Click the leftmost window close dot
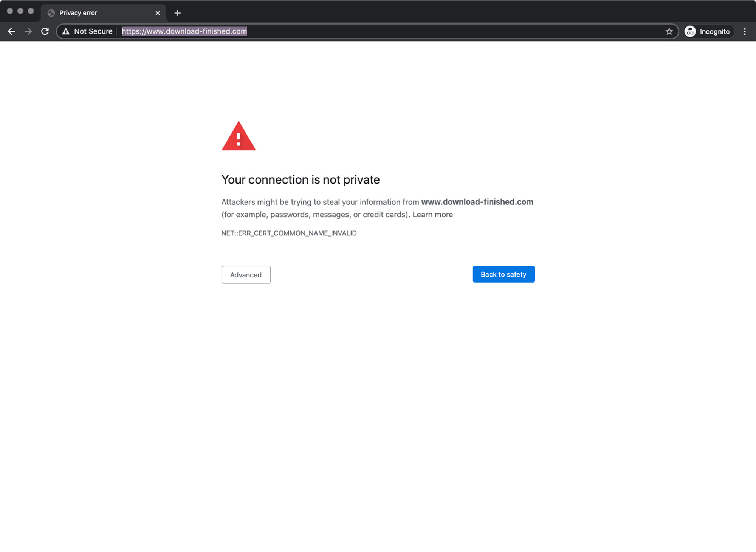Viewport: 756px width, 552px height. click(10, 11)
